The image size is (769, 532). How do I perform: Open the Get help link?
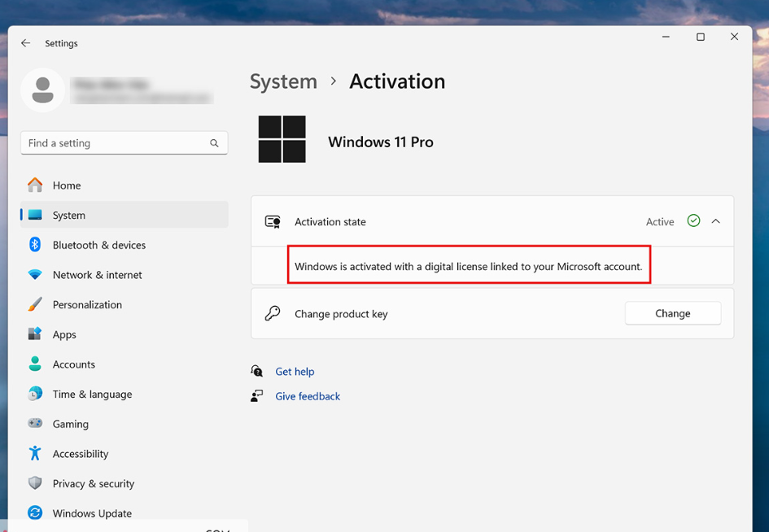pyautogui.click(x=295, y=372)
